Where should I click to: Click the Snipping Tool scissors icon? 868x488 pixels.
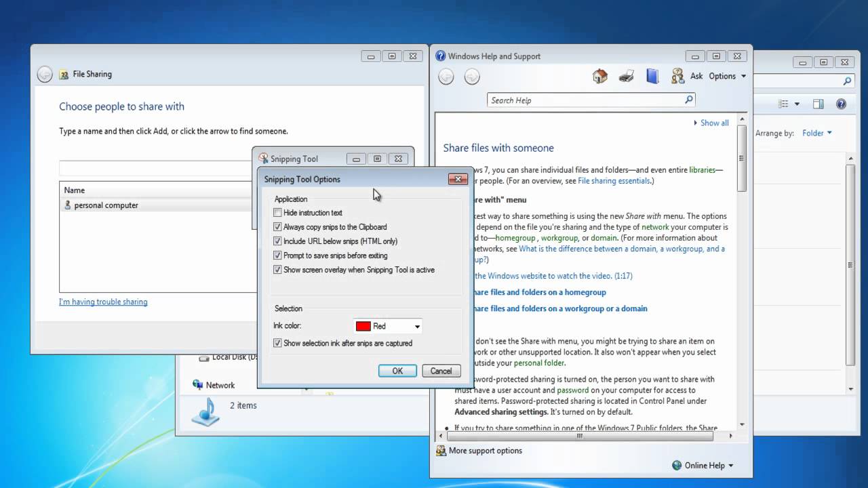click(264, 158)
